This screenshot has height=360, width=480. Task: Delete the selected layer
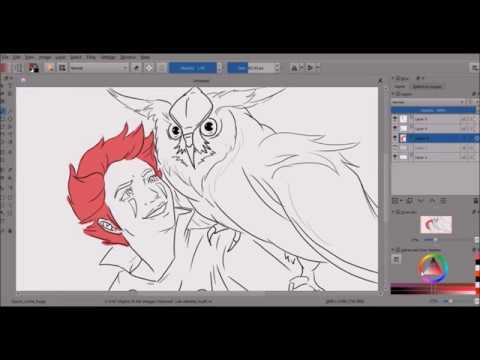(x=476, y=201)
